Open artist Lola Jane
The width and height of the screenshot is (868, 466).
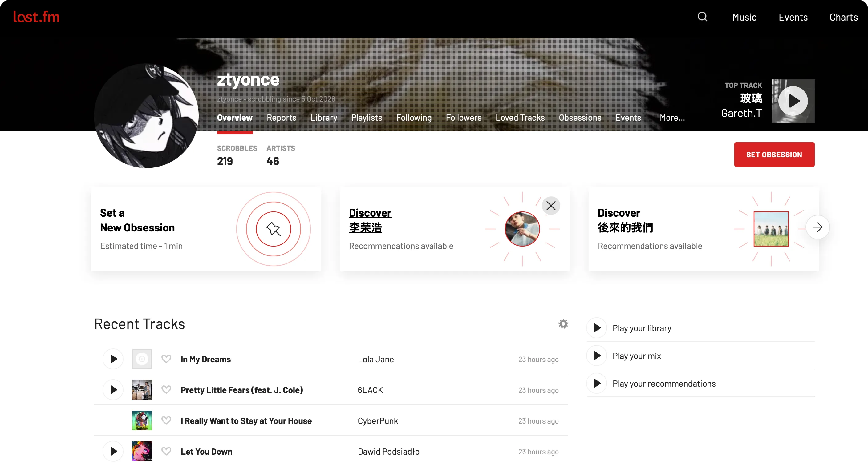click(375, 359)
